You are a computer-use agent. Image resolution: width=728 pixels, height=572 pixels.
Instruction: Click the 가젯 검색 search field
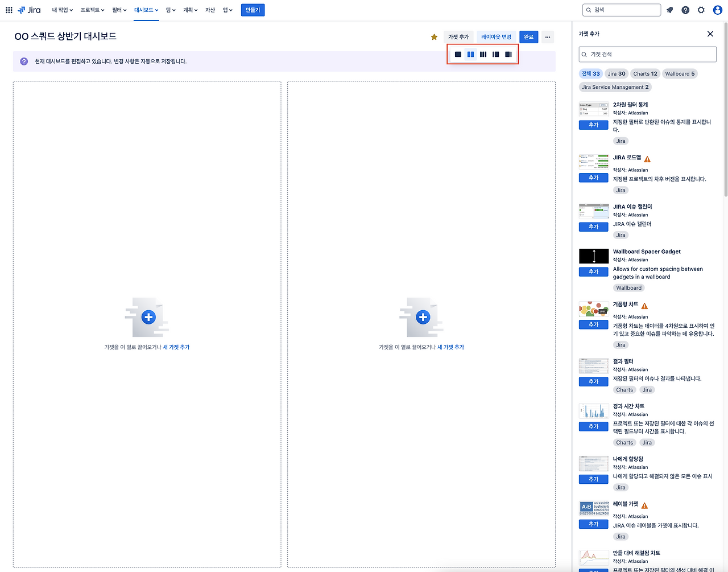pyautogui.click(x=647, y=54)
